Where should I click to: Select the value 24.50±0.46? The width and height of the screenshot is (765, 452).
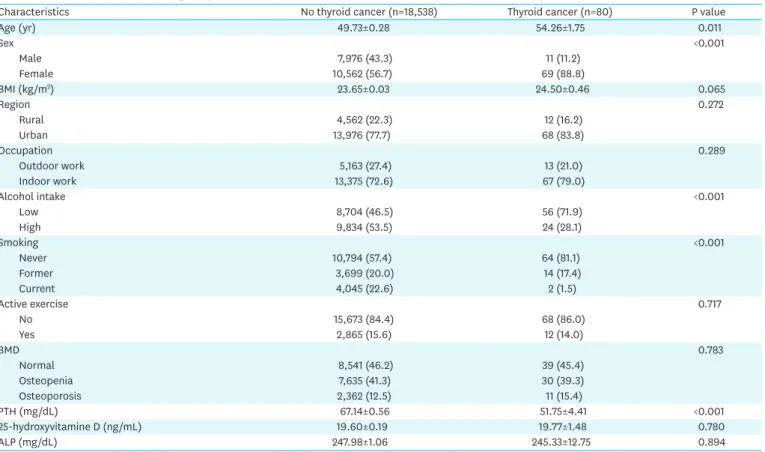pyautogui.click(x=562, y=89)
